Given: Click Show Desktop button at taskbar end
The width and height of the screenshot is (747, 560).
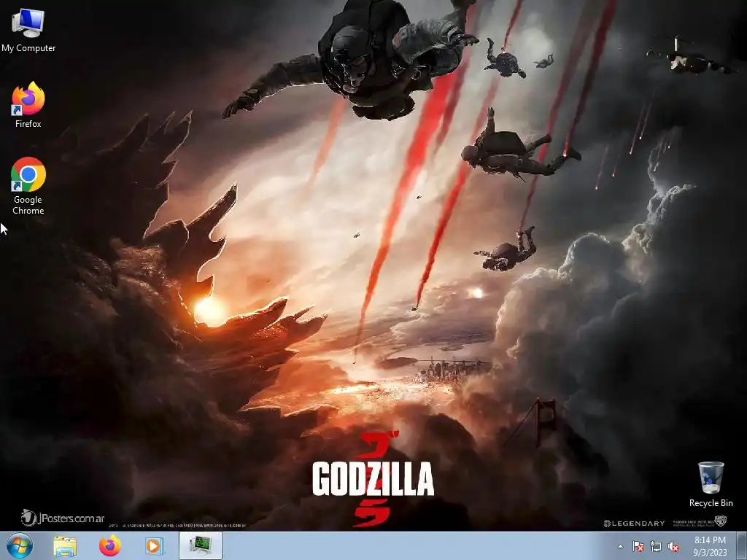Looking at the screenshot, I should pos(742,545).
